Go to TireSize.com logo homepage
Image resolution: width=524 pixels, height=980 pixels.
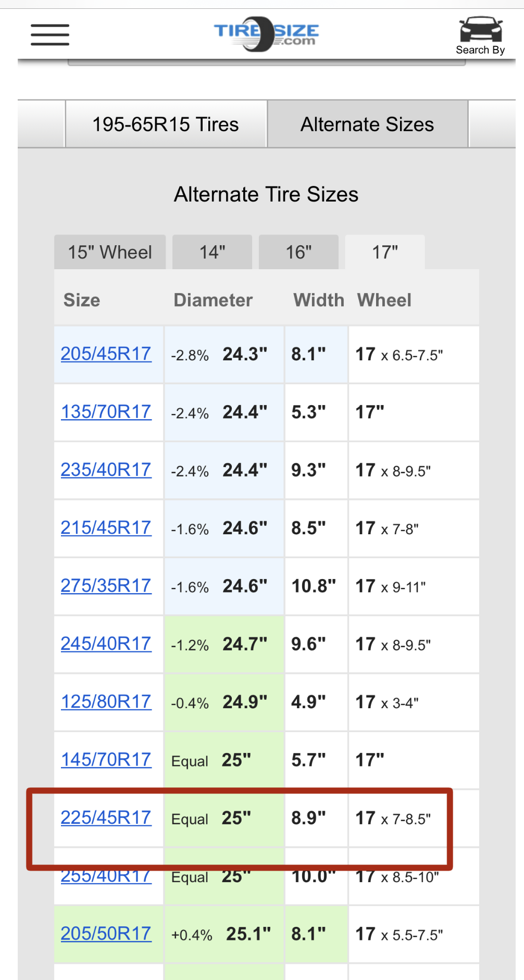click(x=266, y=34)
